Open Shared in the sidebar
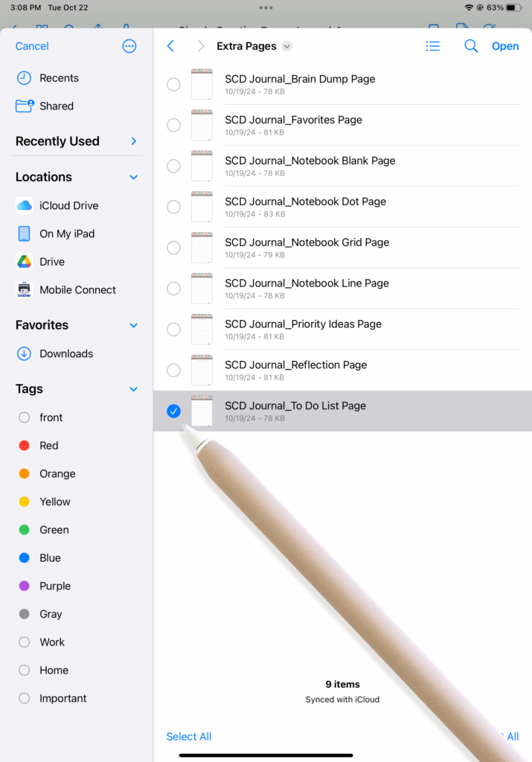This screenshot has height=762, width=532. 57,106
